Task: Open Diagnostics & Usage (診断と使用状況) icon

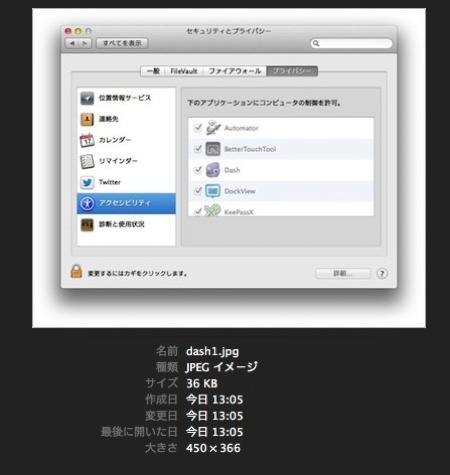Action: [87, 224]
